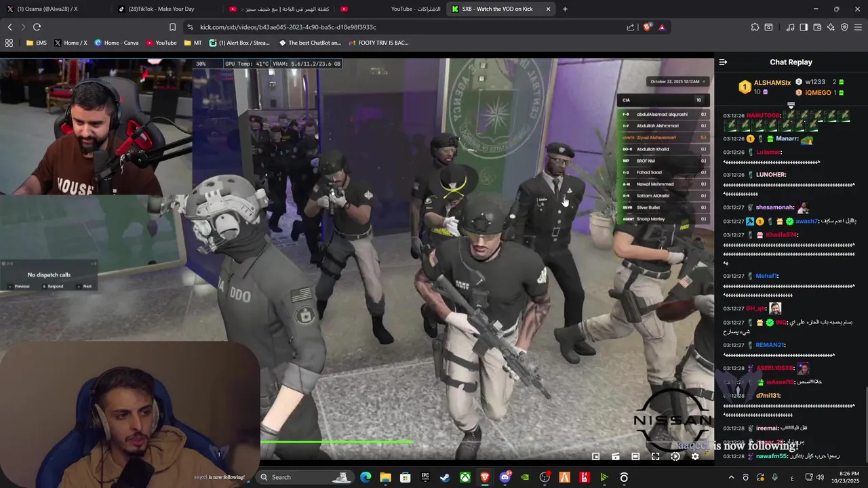This screenshot has height=488, width=868.
Task: Open video player settings gear
Action: (x=695, y=456)
